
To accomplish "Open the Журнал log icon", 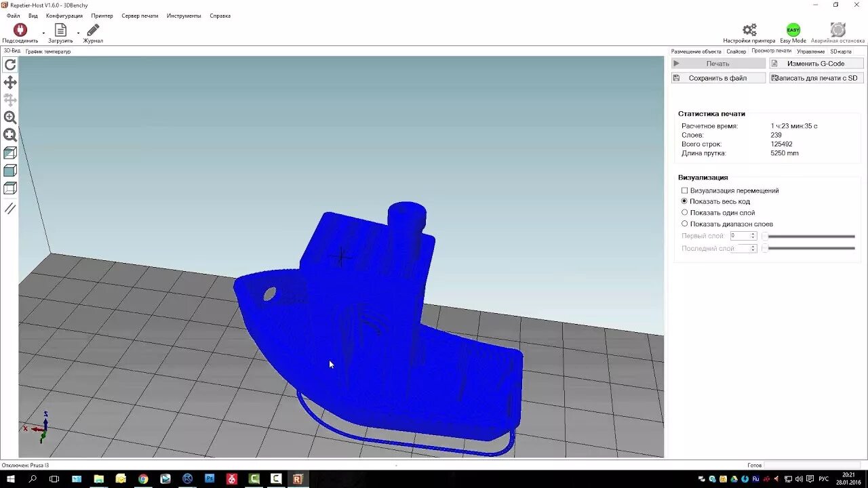I will 93,30.
